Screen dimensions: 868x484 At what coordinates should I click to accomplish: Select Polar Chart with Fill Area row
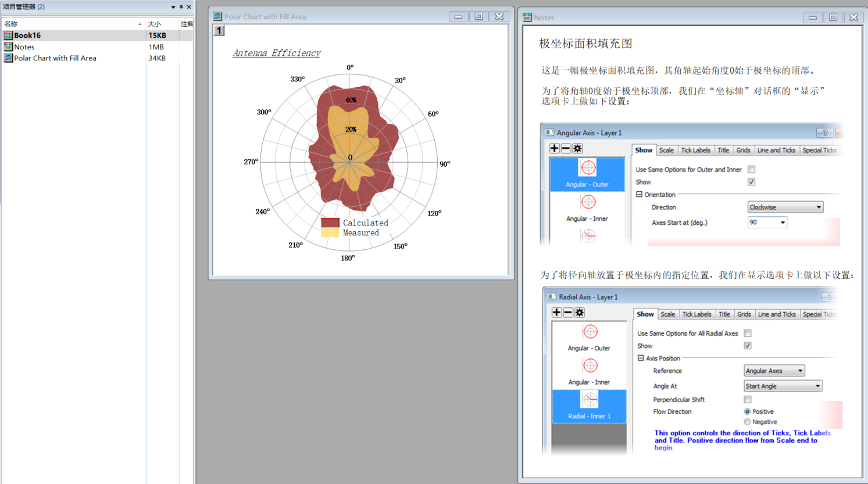click(x=97, y=58)
